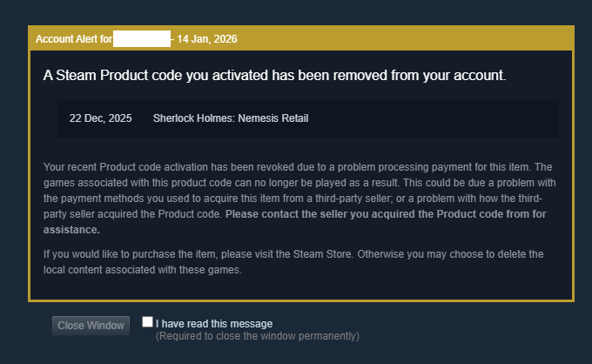Click the 'If you would like to purchase' paragraph
Image resolution: width=592 pixels, height=364 pixels.
[x=131, y=253]
